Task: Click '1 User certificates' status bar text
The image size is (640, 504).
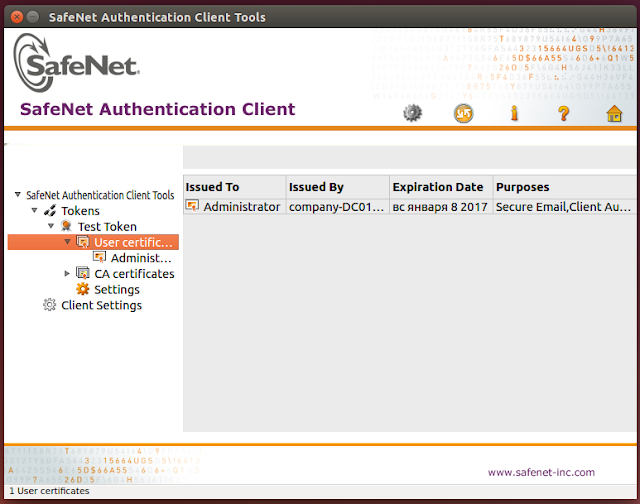Action: [x=49, y=491]
